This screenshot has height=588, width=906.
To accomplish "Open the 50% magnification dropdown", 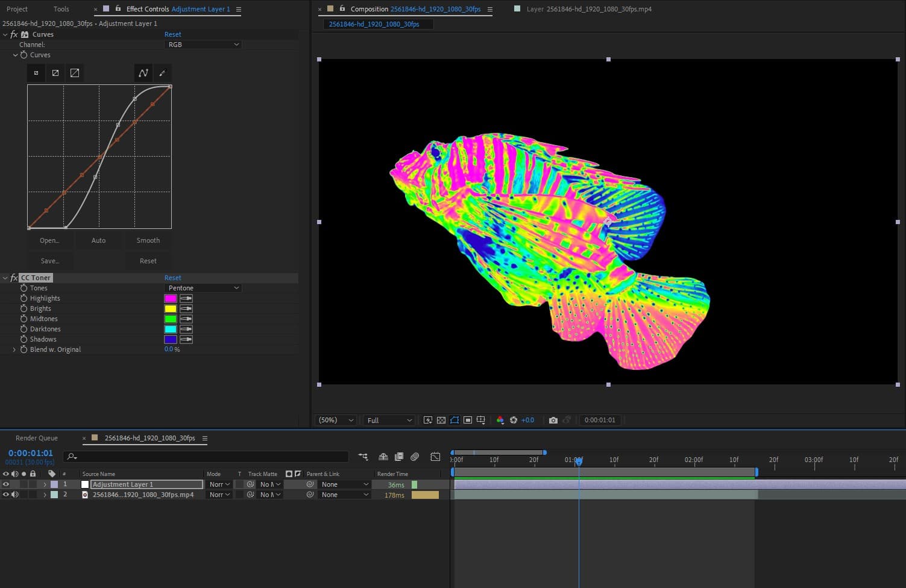I will click(x=336, y=420).
